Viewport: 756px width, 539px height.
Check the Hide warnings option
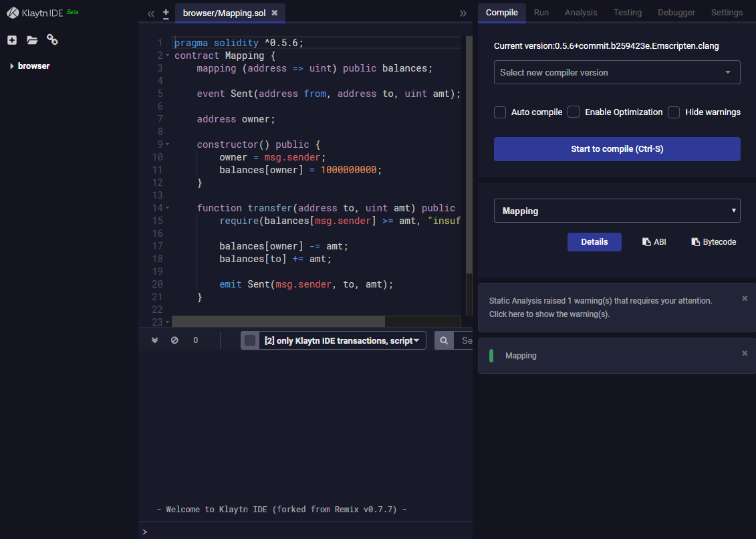[x=674, y=112]
